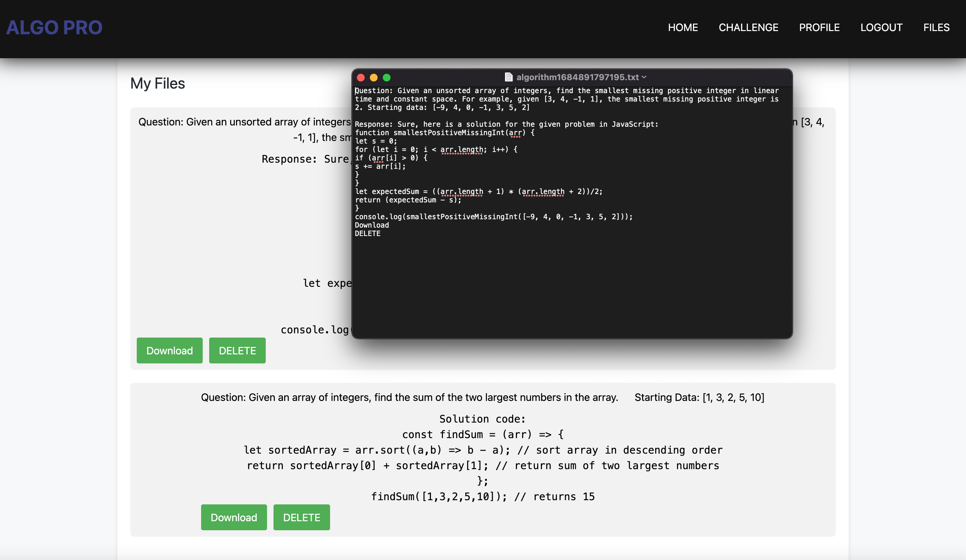Open the FILES page
This screenshot has height=560, width=966.
[x=936, y=27]
